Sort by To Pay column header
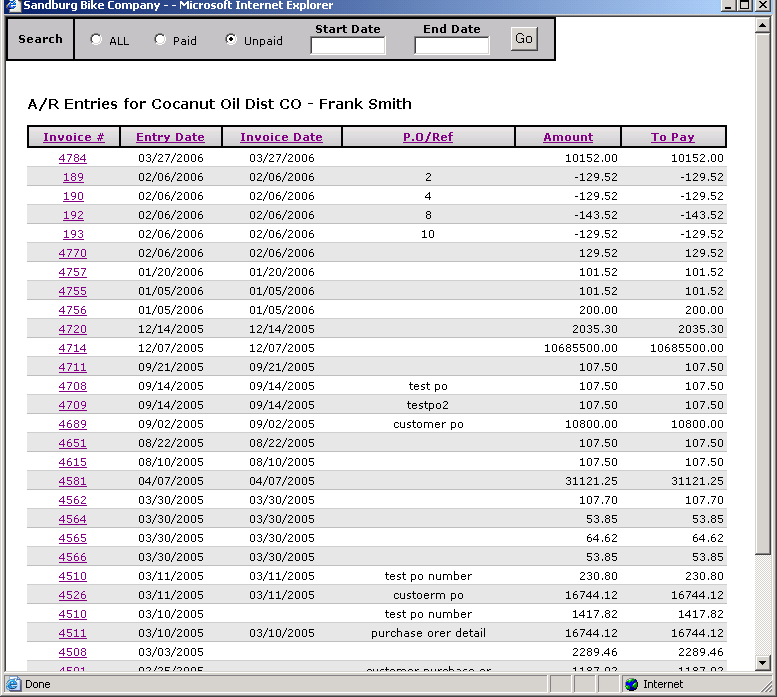Image resolution: width=777 pixels, height=697 pixels. (x=673, y=137)
